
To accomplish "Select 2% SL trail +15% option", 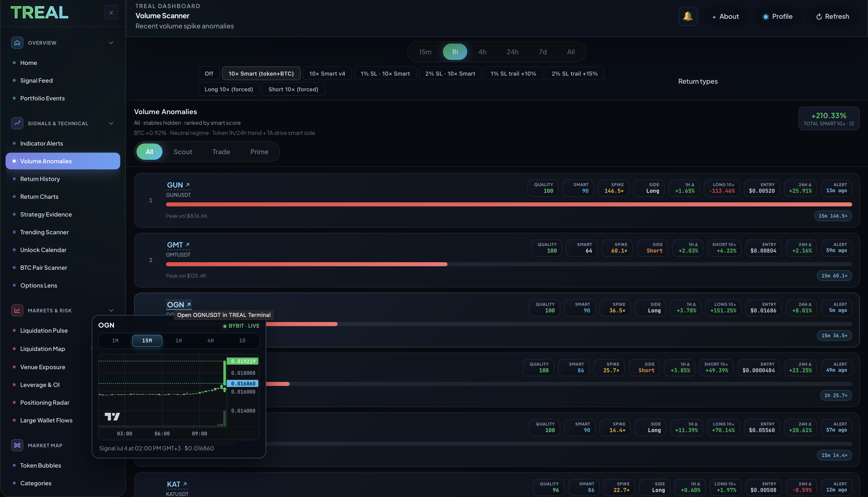I will pos(575,73).
